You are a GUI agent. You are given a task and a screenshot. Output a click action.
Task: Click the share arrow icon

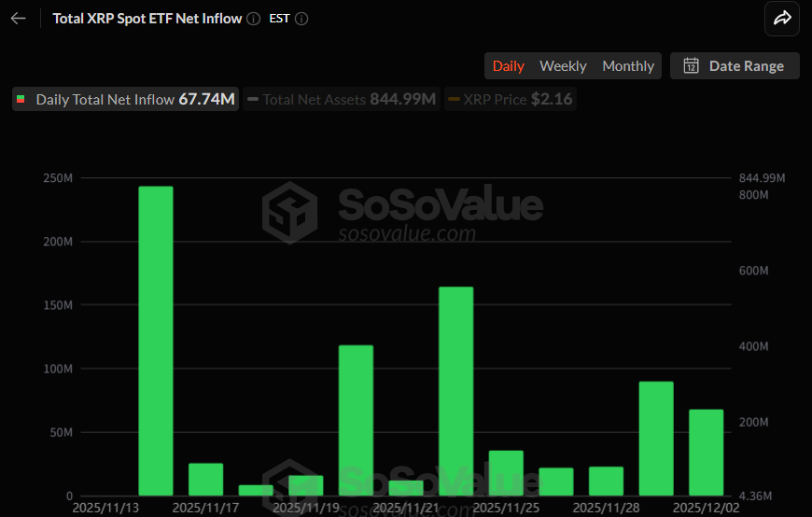coord(782,19)
